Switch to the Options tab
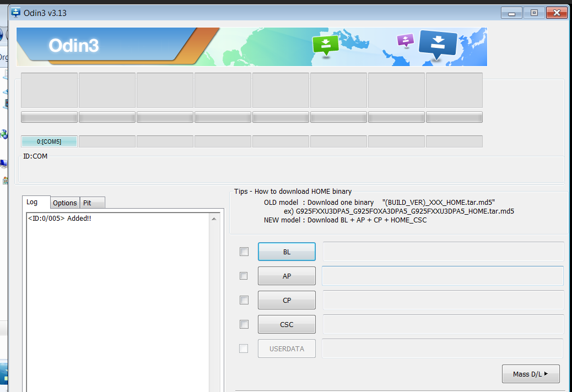The height and width of the screenshot is (392, 572). click(65, 203)
